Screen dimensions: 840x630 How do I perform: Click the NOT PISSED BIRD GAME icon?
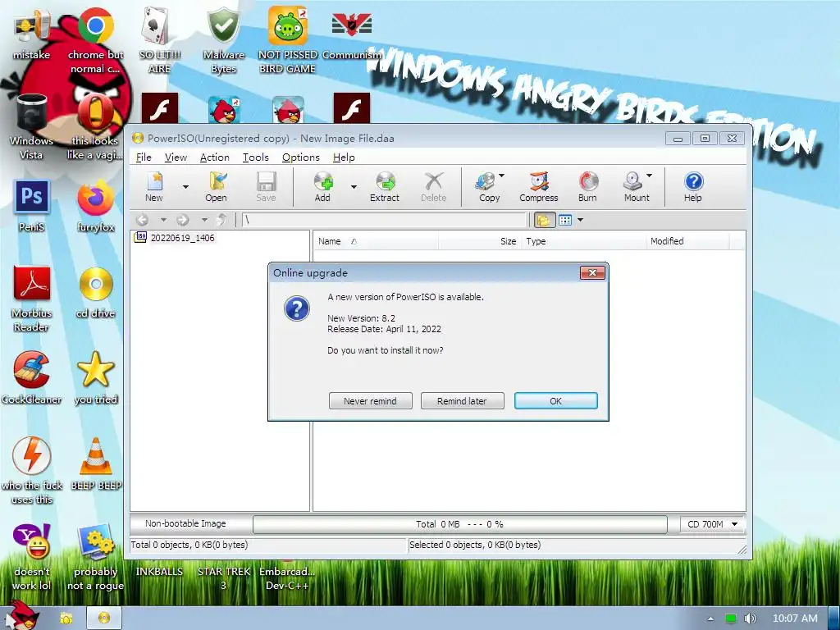287,40
